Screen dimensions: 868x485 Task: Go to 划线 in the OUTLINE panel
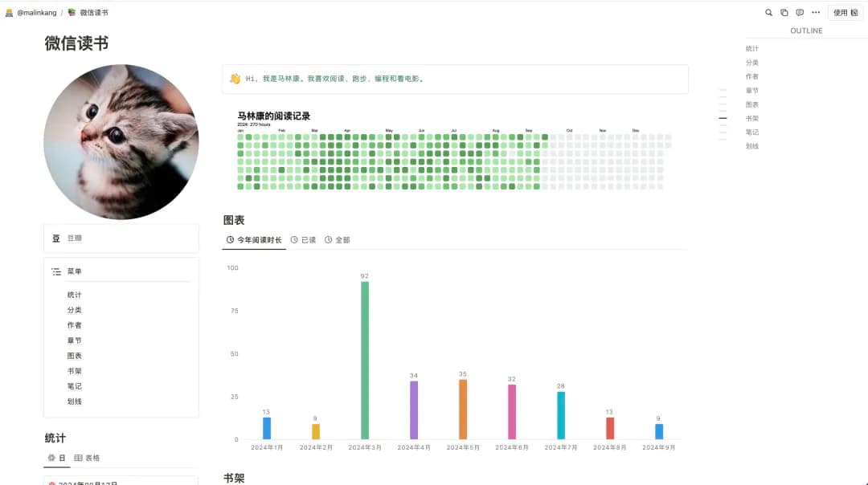pyautogui.click(x=752, y=146)
